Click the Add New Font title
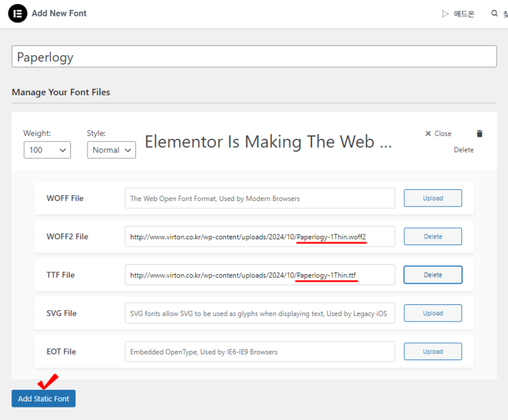Image resolution: width=508 pixels, height=420 pixels. (x=59, y=13)
